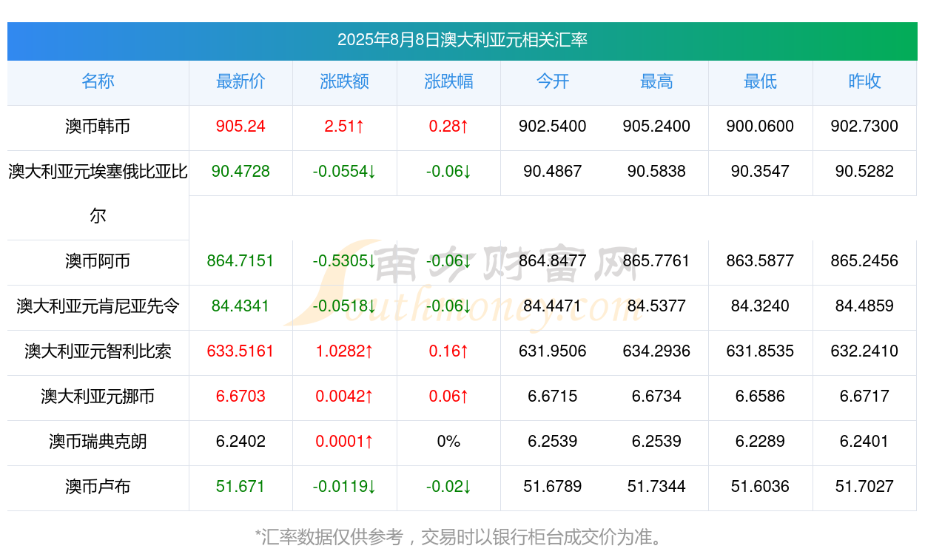The image size is (925, 560).
Task: Click the low value 6.6586
Action: coord(760,397)
